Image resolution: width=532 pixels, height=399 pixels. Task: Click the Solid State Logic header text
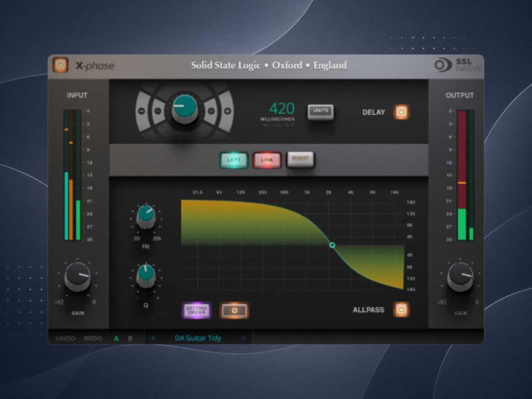coord(269,65)
